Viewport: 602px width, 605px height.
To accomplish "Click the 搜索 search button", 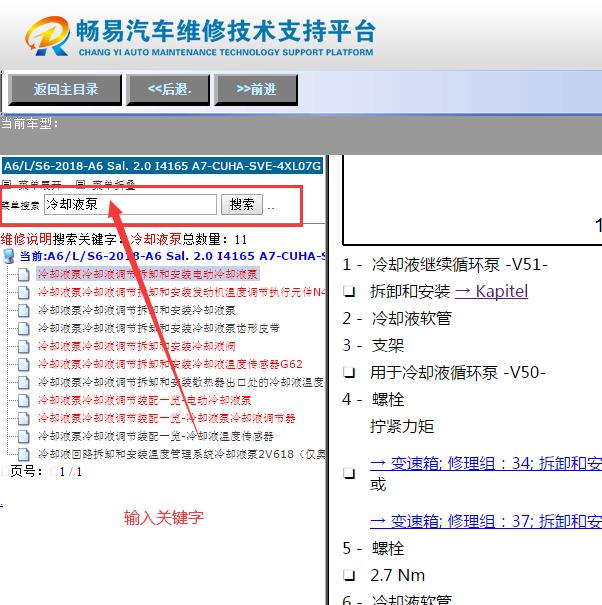I will click(x=242, y=204).
